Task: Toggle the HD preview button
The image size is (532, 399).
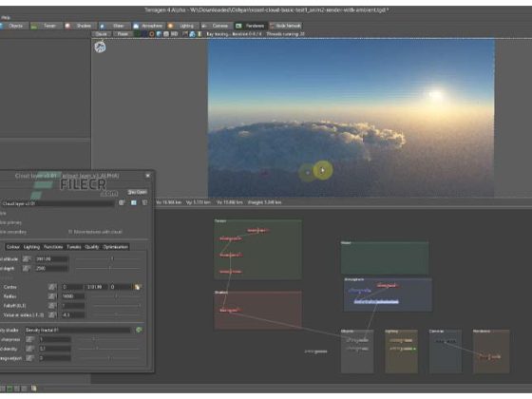Action: pos(174,34)
